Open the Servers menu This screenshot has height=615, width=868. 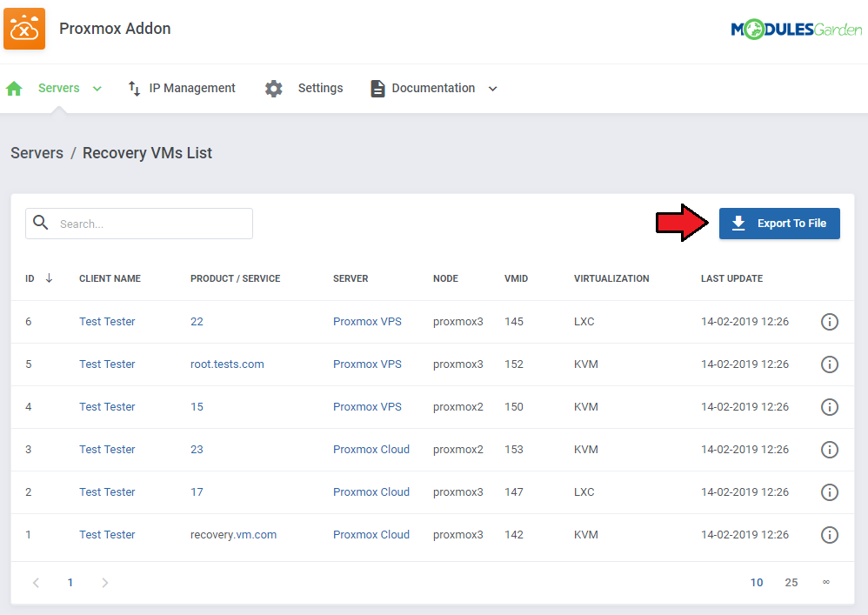pyautogui.click(x=58, y=88)
